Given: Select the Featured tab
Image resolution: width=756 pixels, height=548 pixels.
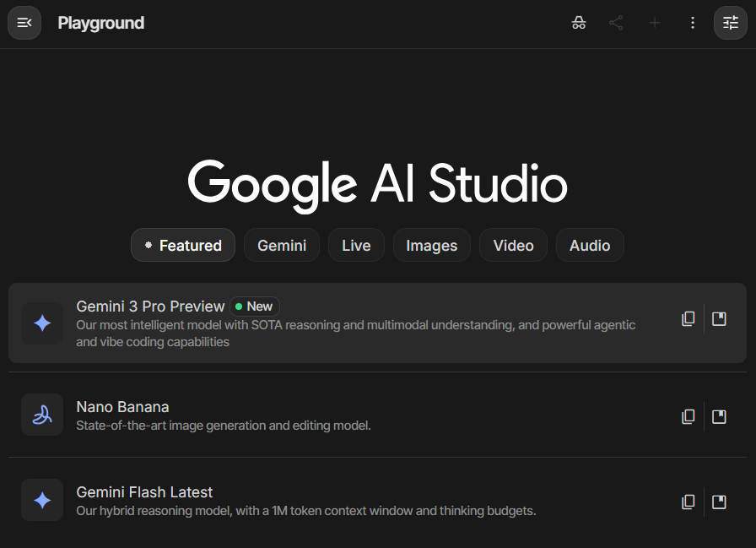Looking at the screenshot, I should pos(183,245).
